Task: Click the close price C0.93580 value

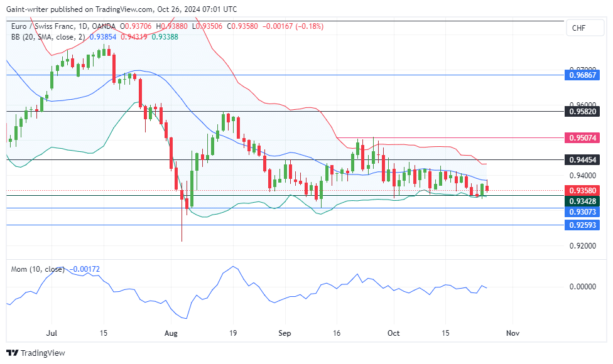Action: click(x=242, y=26)
